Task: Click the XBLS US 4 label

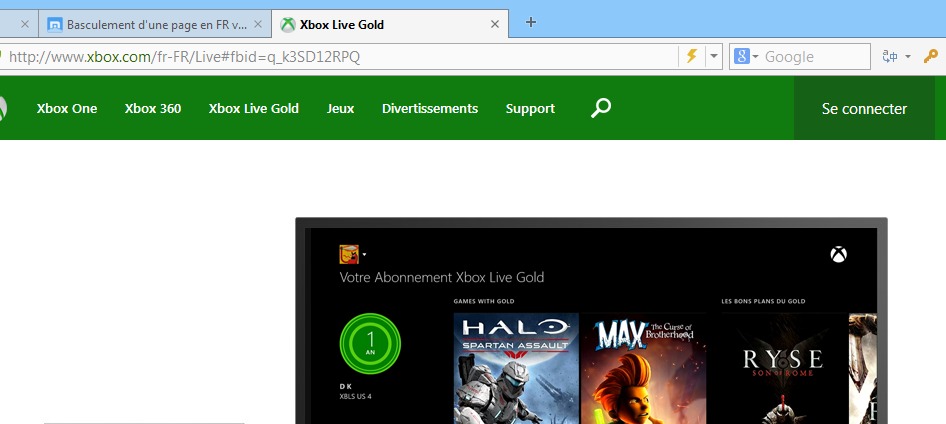Action: pyautogui.click(x=355, y=396)
